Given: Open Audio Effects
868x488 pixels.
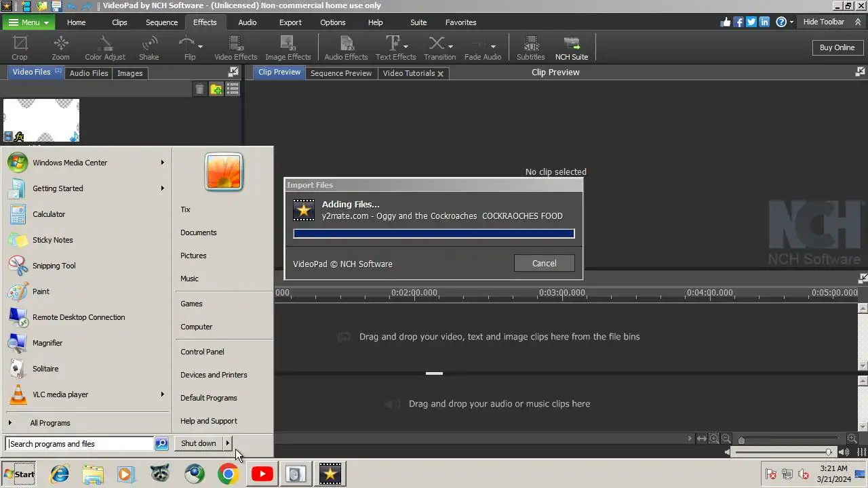Looking at the screenshot, I should coord(346,48).
